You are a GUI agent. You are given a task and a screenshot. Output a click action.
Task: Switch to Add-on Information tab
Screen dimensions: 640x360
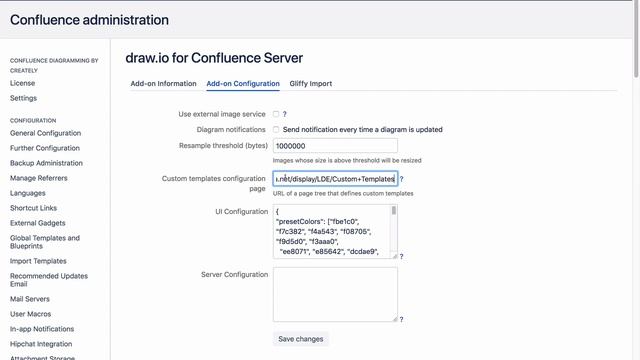pos(163,84)
